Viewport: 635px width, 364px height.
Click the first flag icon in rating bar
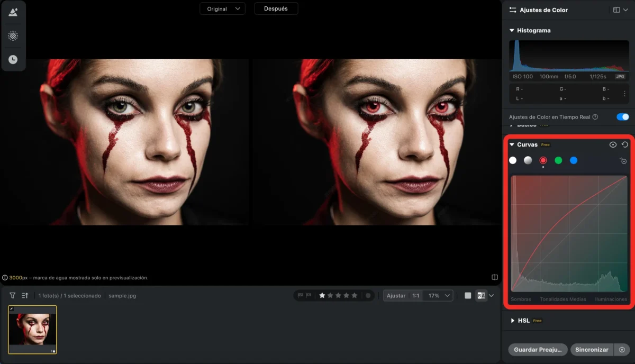301,296
